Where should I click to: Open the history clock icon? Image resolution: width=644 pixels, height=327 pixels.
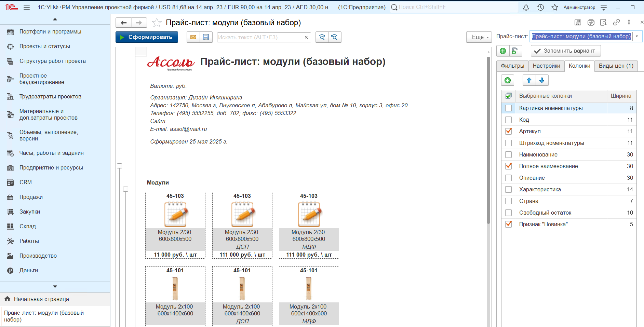pos(540,7)
